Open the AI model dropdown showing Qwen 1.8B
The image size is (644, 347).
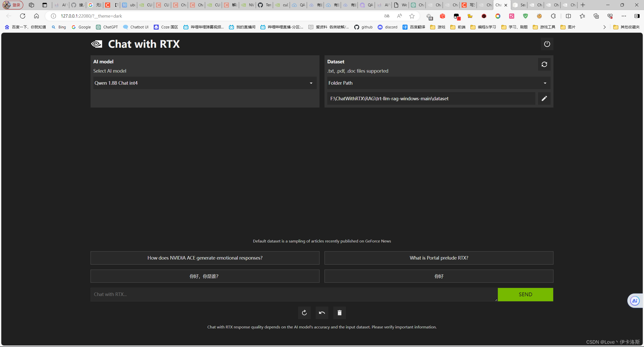tap(205, 83)
